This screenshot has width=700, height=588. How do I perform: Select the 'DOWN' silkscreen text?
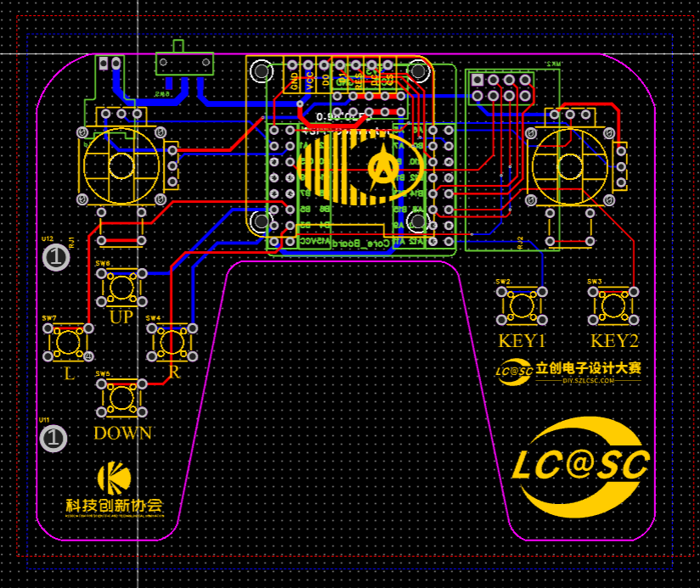tap(123, 433)
